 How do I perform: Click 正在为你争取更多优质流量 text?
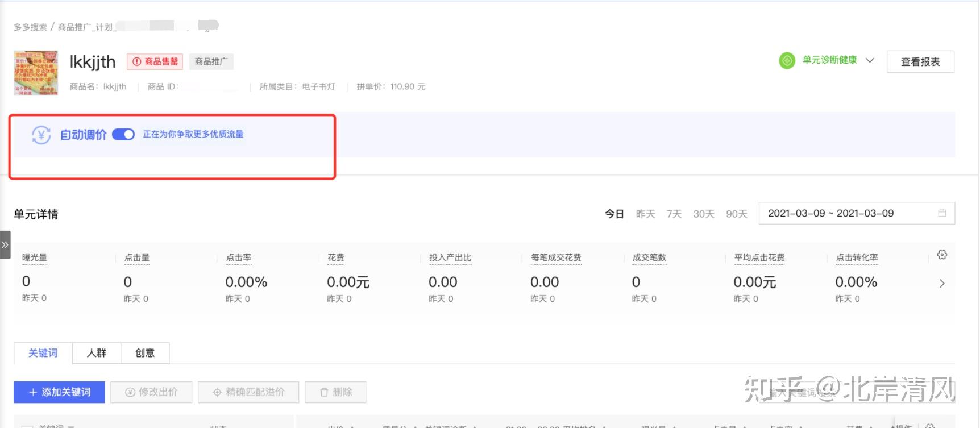[x=193, y=134]
